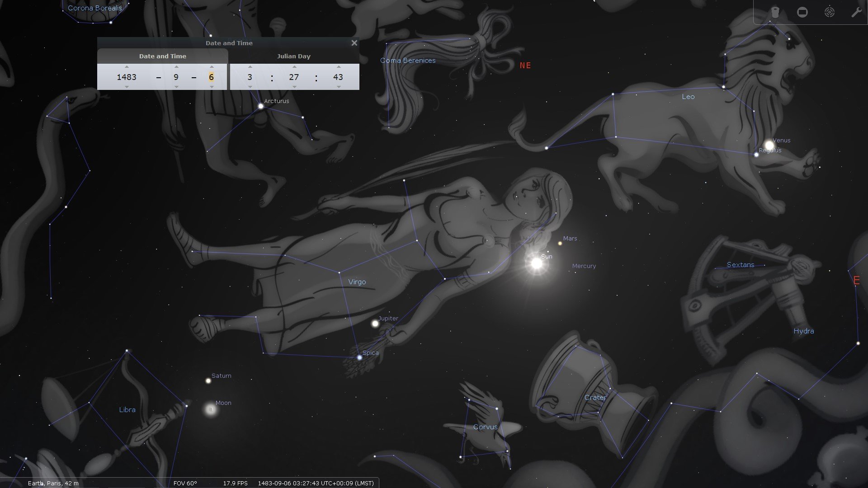The width and height of the screenshot is (868, 488).
Task: Select planet Mars near the Sun
Action: point(560,243)
